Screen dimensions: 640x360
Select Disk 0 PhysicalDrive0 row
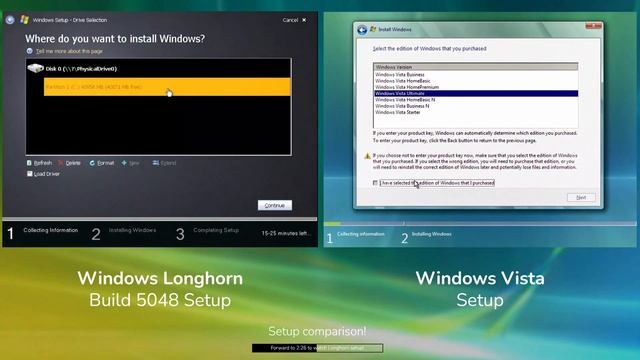click(159, 69)
